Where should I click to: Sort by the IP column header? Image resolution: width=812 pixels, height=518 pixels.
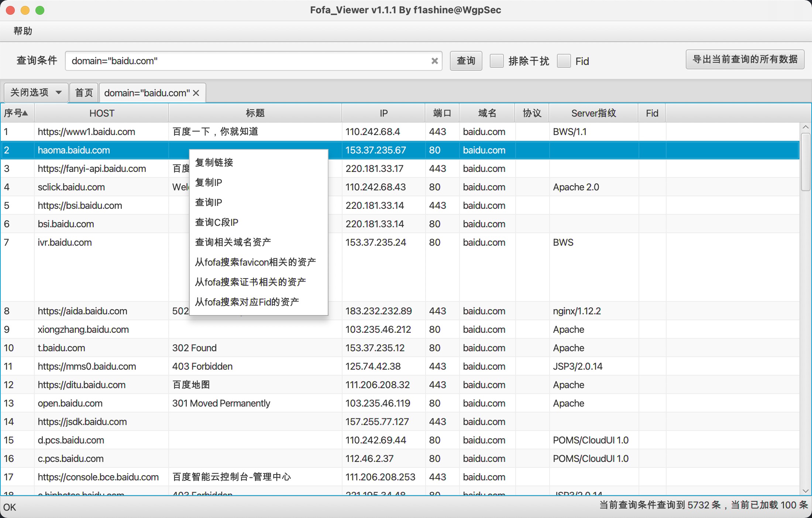point(383,113)
